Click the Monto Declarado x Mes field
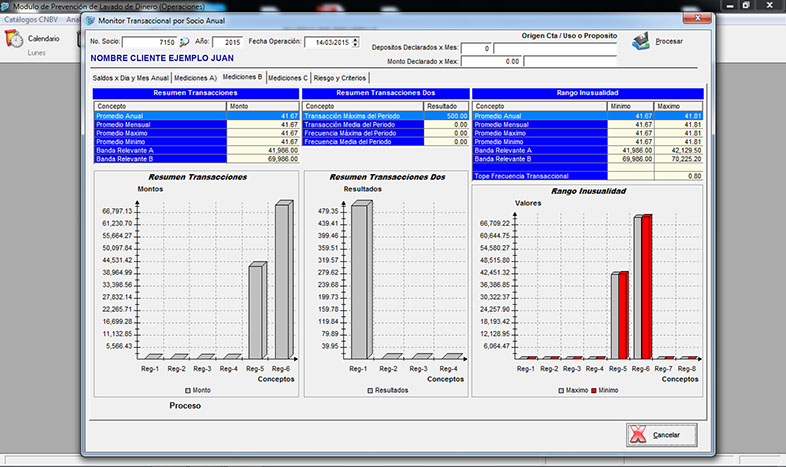The height and width of the screenshot is (467, 786). [490, 62]
